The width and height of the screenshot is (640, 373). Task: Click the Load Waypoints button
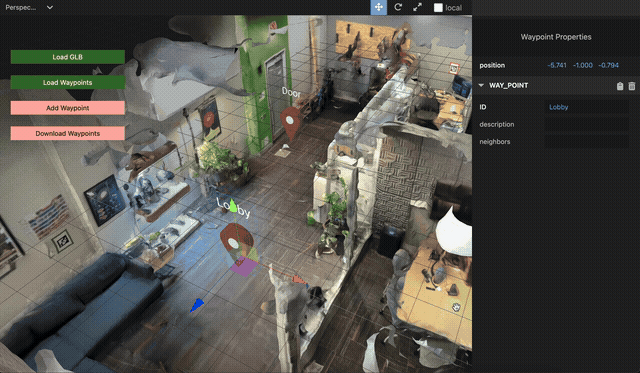point(68,82)
